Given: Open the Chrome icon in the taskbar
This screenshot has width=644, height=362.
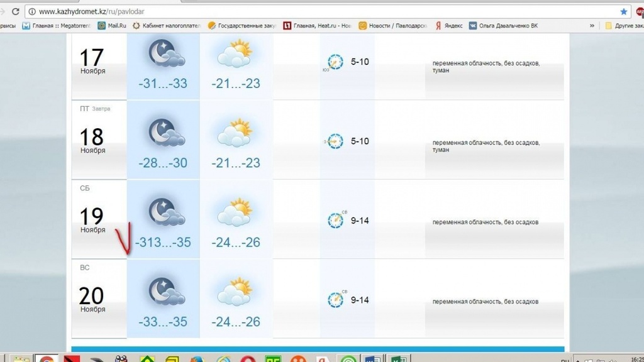Looking at the screenshot, I should 47,359.
